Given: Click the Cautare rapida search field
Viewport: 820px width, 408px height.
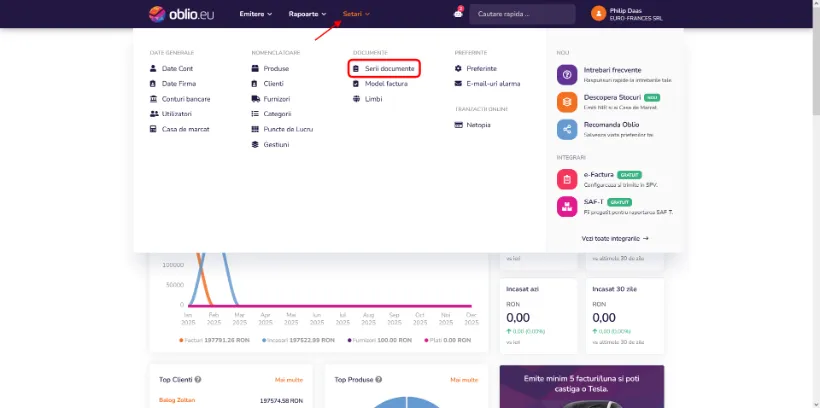Looking at the screenshot, I should [522, 14].
